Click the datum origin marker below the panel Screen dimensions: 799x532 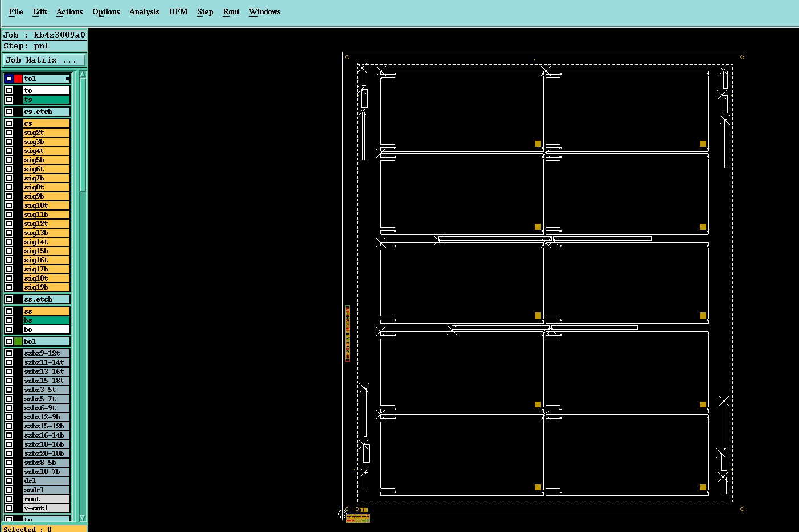342,514
